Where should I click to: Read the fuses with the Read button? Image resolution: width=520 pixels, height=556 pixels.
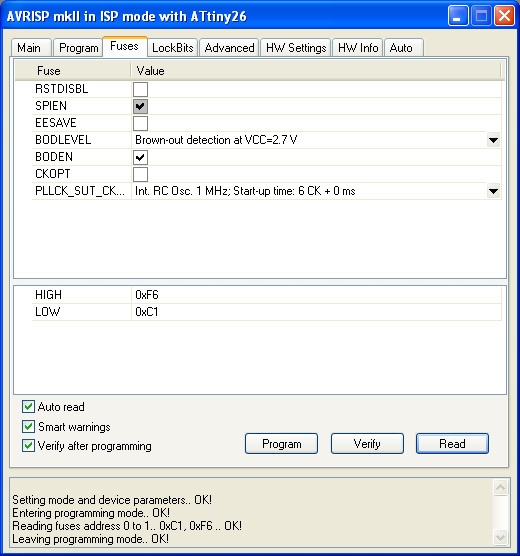coord(452,444)
